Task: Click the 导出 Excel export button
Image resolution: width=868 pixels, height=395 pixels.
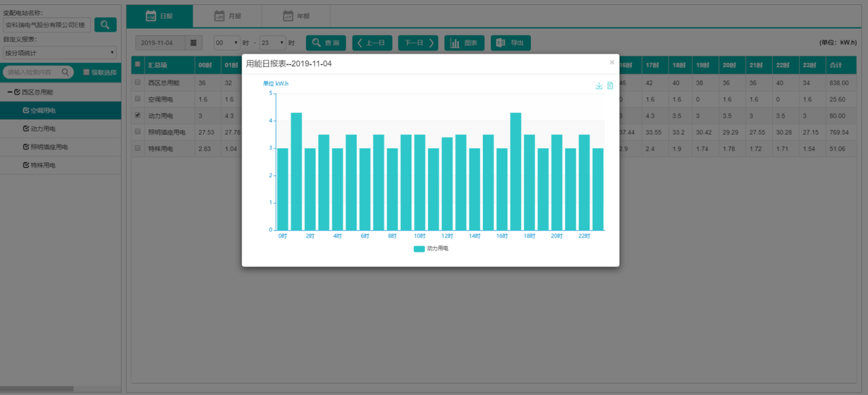Action: (510, 43)
